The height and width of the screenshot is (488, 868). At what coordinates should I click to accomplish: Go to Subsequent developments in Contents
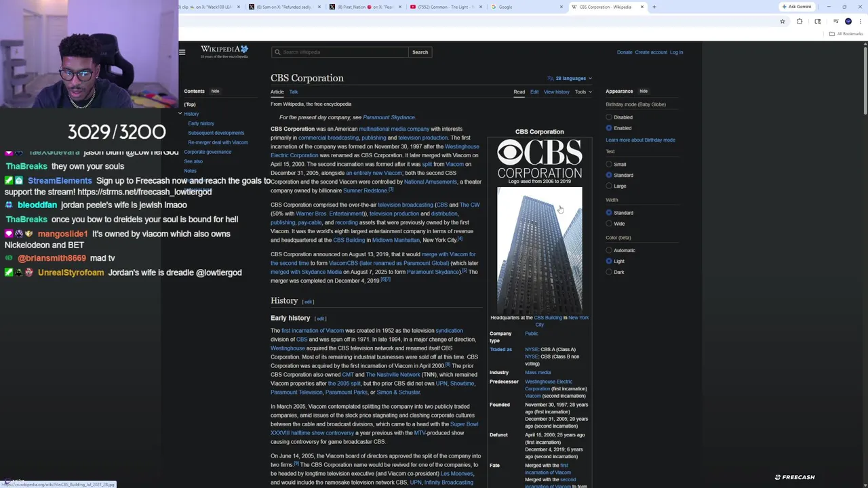(216, 133)
